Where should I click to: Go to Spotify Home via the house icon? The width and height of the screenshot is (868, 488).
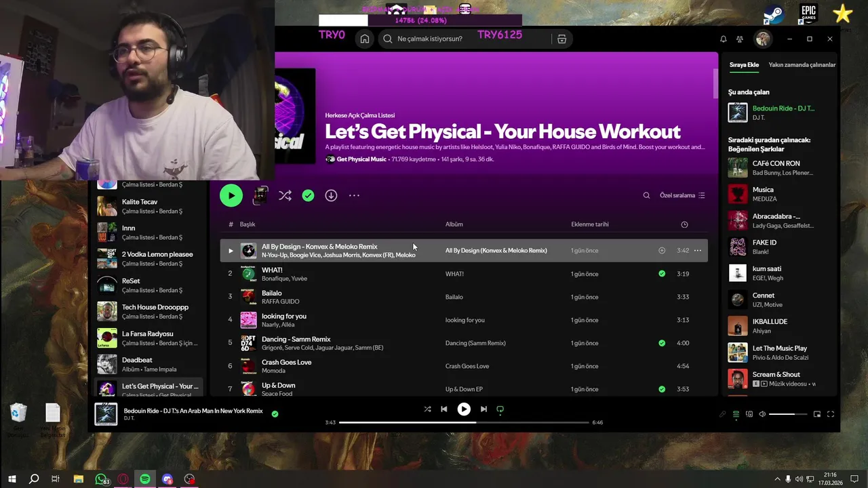click(x=365, y=39)
